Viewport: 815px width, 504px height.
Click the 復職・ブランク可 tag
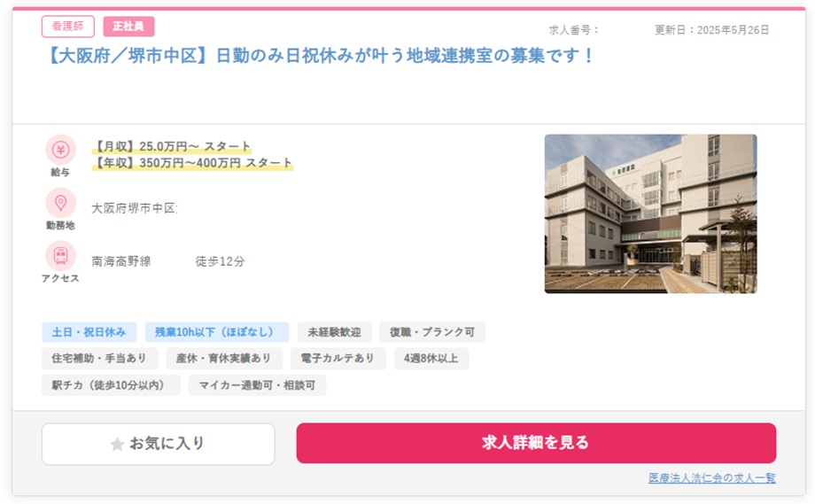point(432,332)
